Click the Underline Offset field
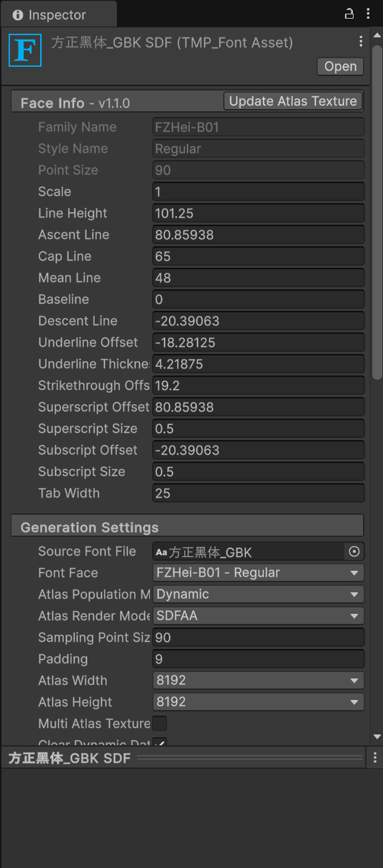The height and width of the screenshot is (868, 383). point(259,342)
